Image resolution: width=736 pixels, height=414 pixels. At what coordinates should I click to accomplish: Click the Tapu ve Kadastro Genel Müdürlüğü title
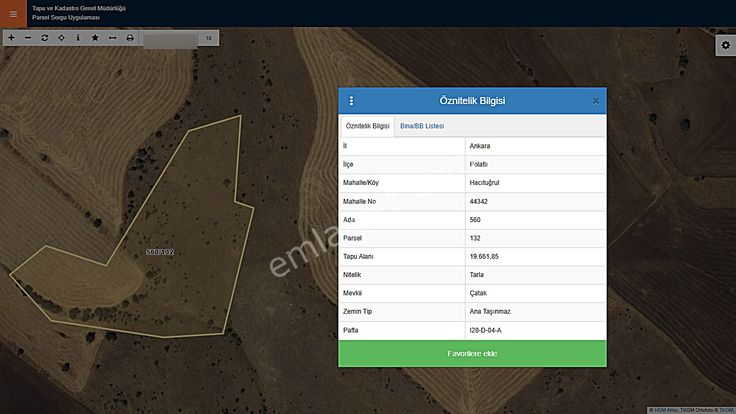click(x=79, y=8)
